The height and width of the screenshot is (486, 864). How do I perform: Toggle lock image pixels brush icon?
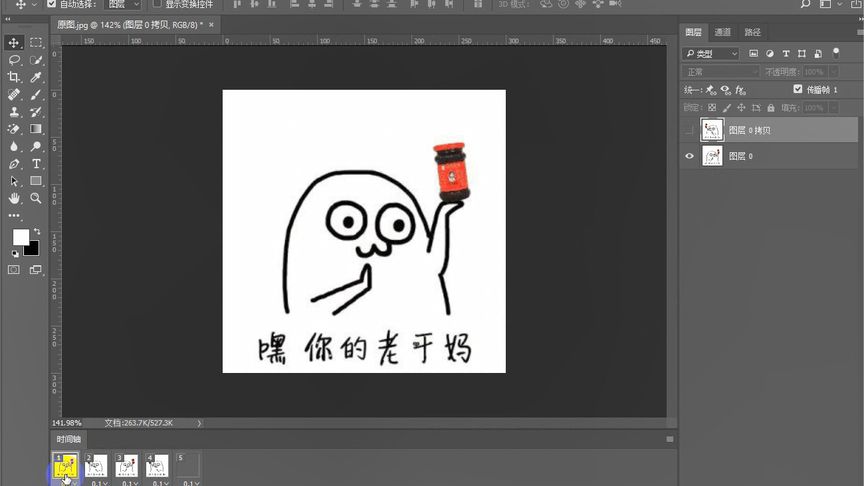[727, 107]
